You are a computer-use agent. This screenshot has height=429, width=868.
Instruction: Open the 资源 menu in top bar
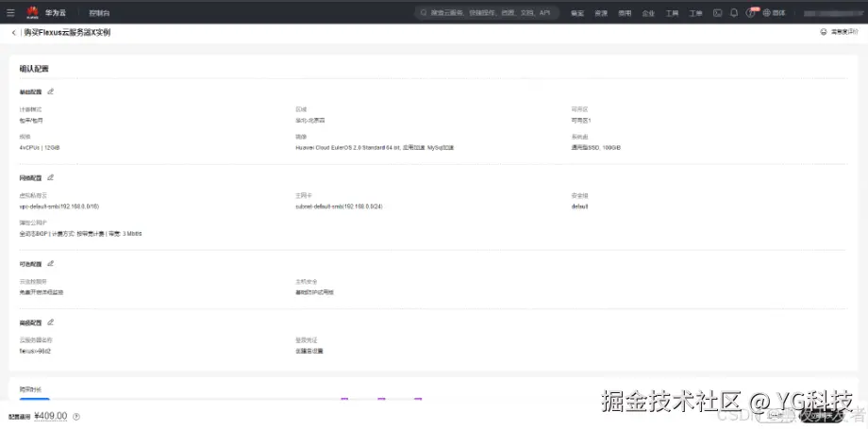(601, 13)
